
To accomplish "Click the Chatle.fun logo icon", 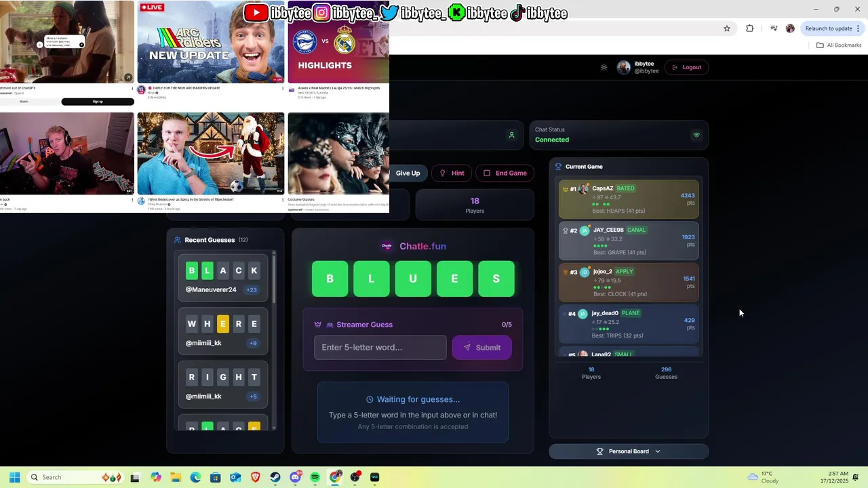I will [x=387, y=246].
